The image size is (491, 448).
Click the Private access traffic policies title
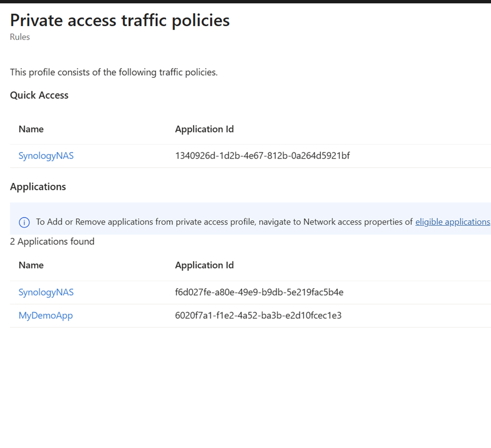[120, 20]
